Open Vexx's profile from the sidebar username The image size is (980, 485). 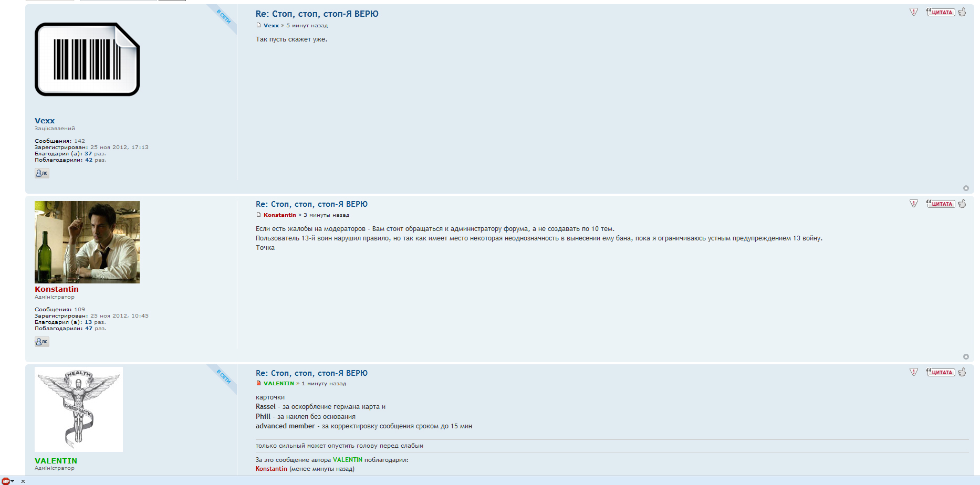coord(45,121)
